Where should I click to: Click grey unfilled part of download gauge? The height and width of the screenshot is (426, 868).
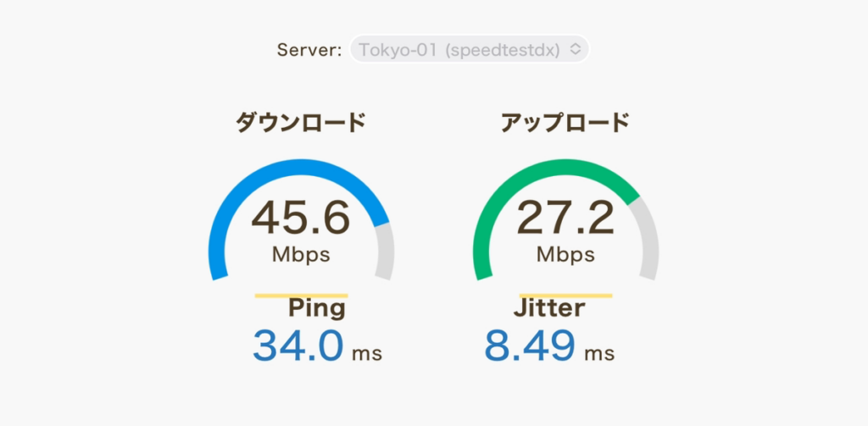pyautogui.click(x=386, y=252)
